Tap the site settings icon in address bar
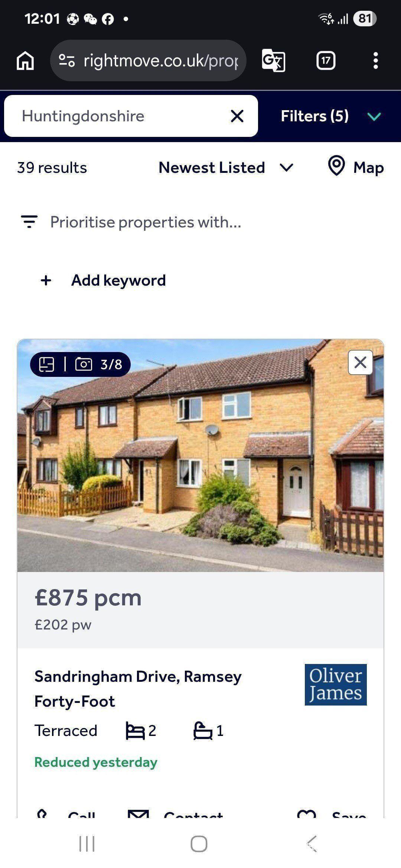Viewport: 401px width, 868px height. pos(67,60)
